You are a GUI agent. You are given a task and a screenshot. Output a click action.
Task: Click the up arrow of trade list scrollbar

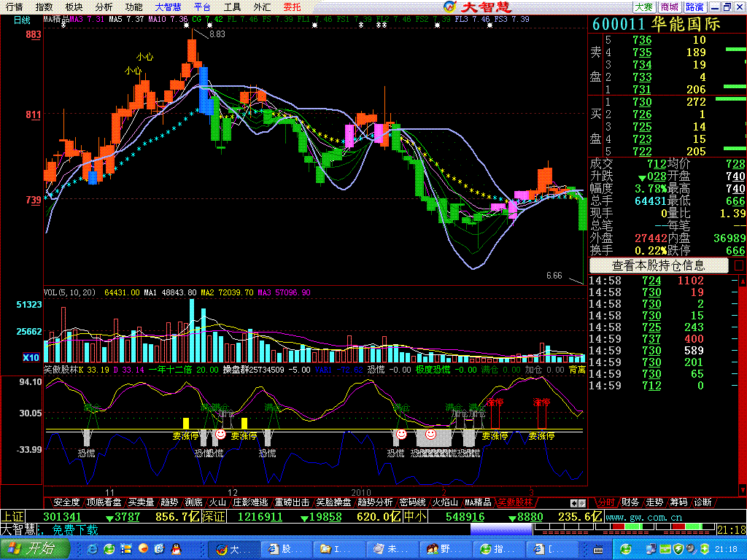point(742,281)
